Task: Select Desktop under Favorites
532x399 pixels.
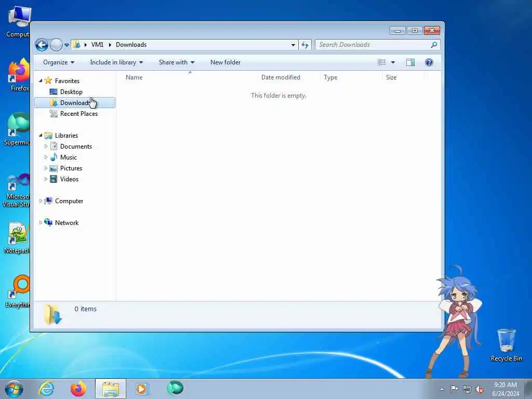Action: [71, 91]
